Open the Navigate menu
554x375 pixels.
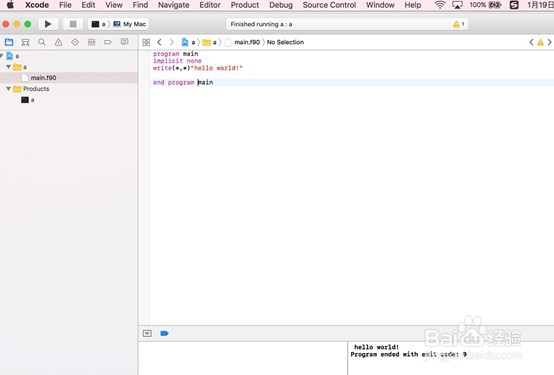click(173, 5)
